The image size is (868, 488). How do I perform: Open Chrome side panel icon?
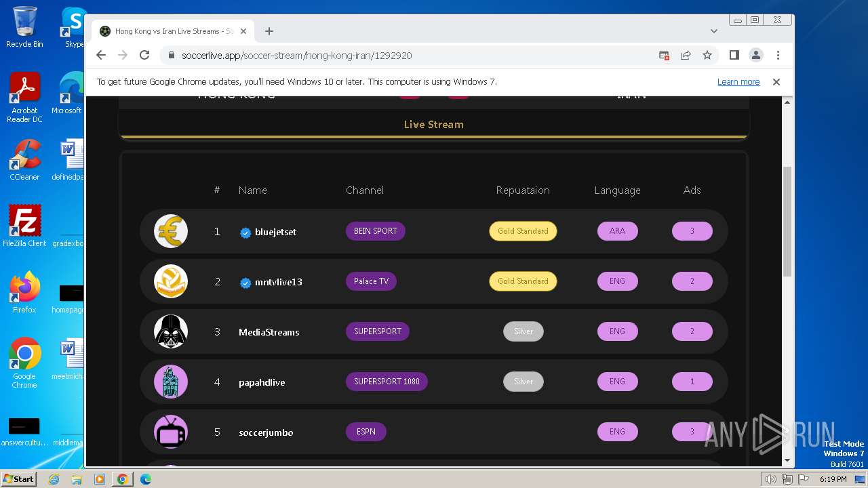click(734, 56)
